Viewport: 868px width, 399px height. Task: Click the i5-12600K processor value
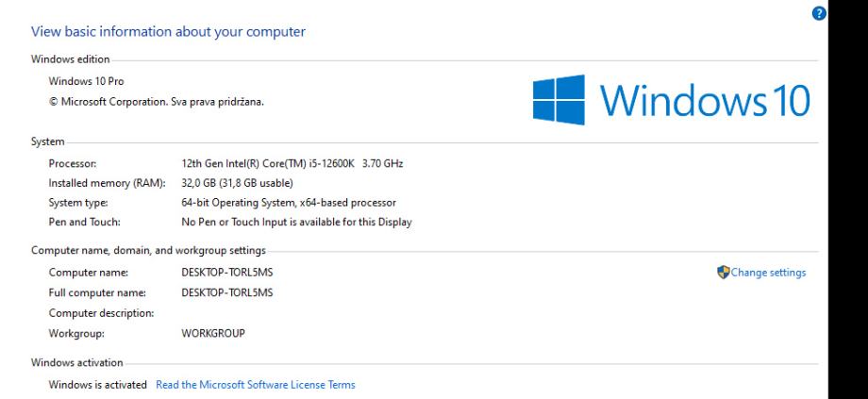click(292, 164)
